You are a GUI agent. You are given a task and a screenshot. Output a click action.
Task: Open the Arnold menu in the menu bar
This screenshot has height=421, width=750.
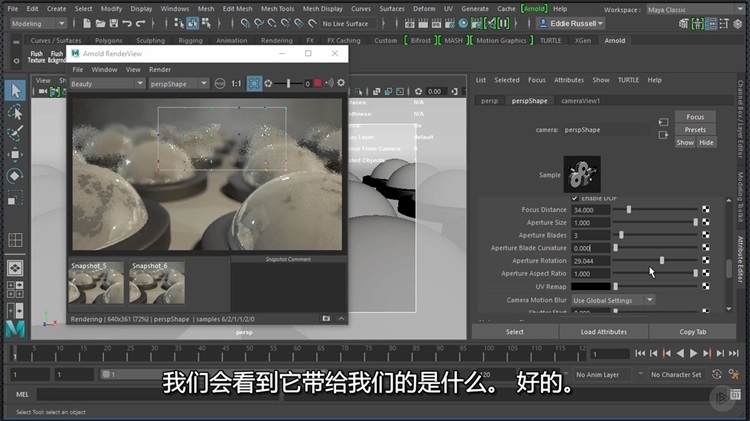click(x=534, y=9)
